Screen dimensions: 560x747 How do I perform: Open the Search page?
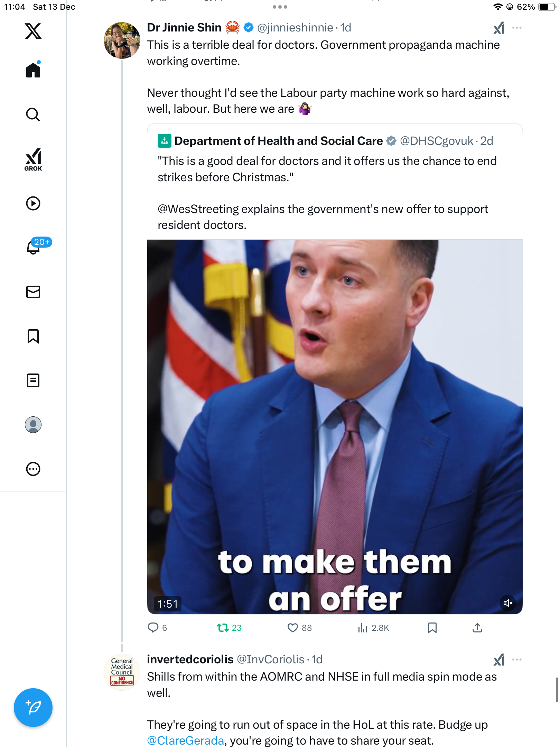click(x=33, y=114)
